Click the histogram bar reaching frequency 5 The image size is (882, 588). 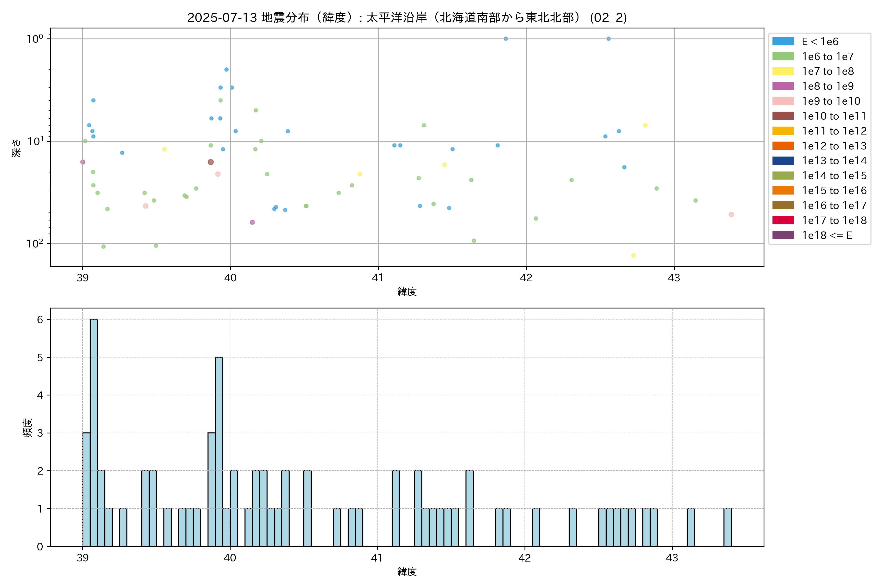pyautogui.click(x=219, y=452)
